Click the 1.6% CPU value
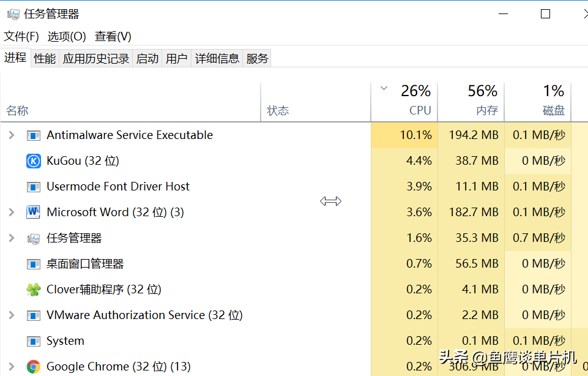Image resolution: width=588 pixels, height=376 pixels. tap(419, 238)
